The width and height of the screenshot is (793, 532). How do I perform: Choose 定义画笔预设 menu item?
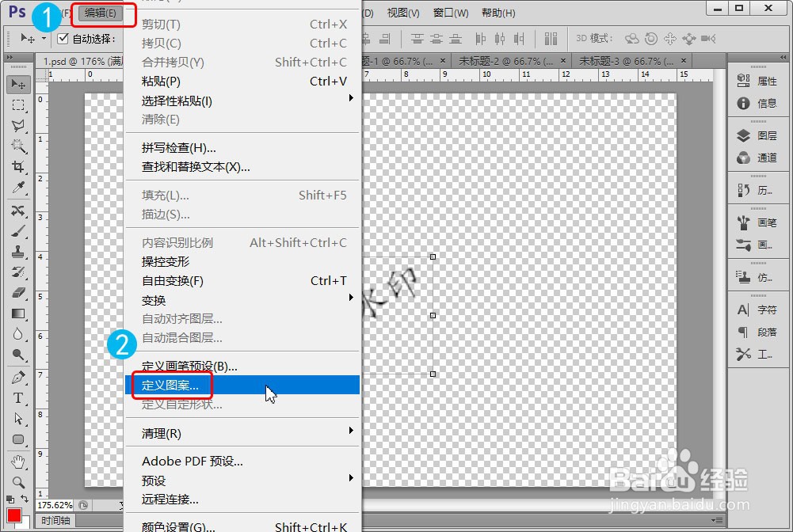tap(242, 367)
